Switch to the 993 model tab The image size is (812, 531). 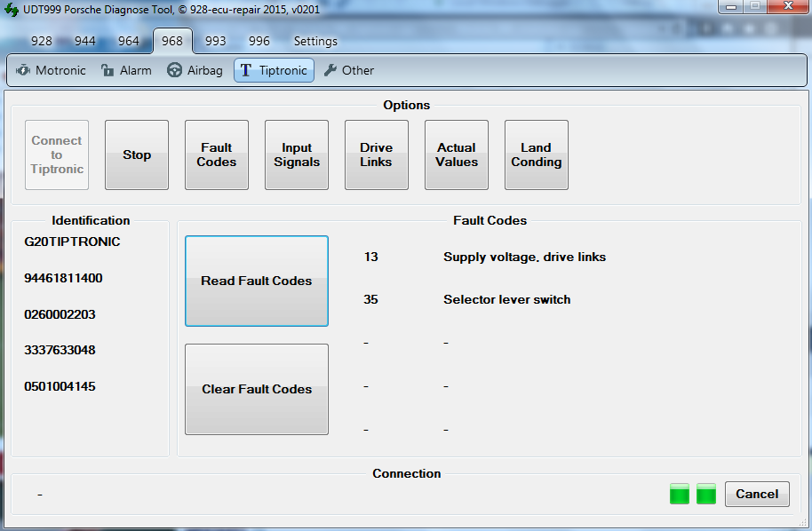coord(216,41)
